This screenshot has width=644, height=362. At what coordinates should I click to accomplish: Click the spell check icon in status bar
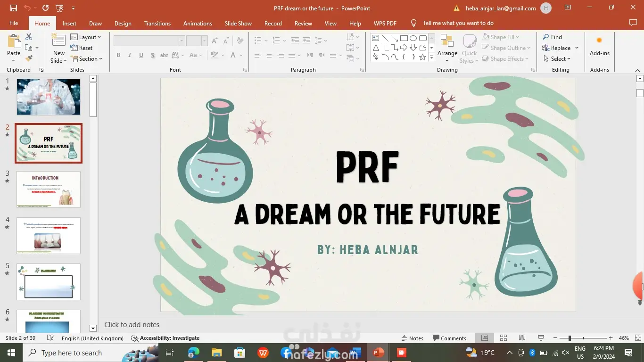pyautogui.click(x=51, y=338)
